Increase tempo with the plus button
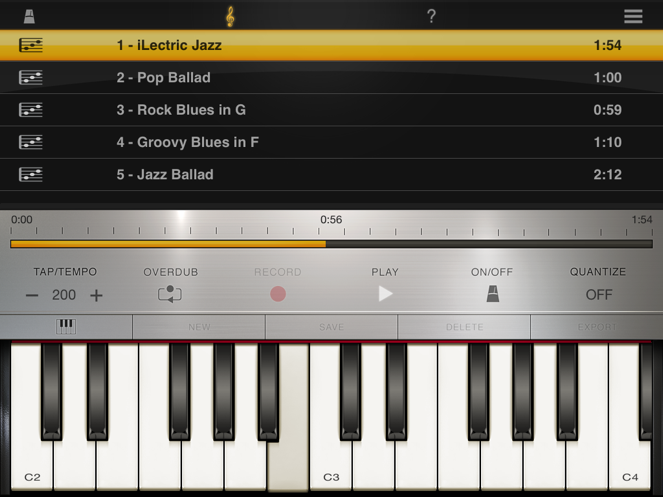 (96, 295)
